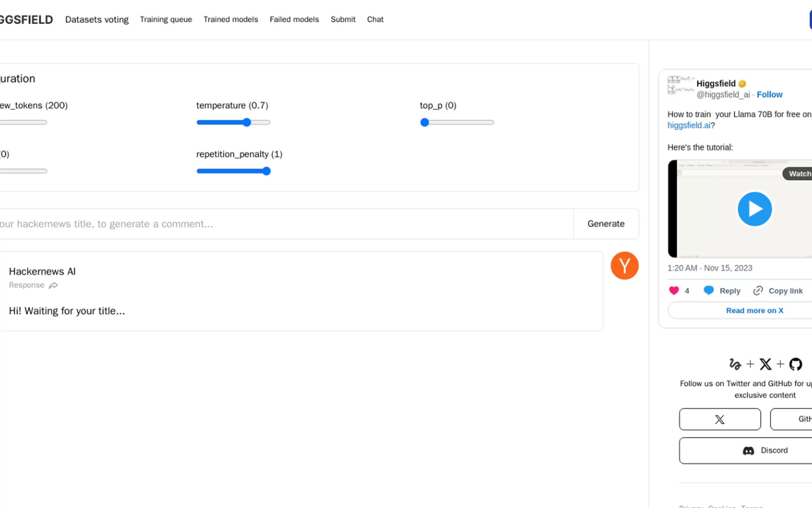Click the orange Y Hackernews avatar icon

pos(624,266)
